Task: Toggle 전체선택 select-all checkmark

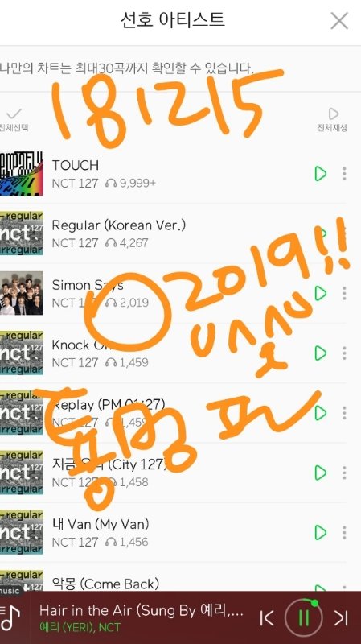Action: (x=14, y=119)
